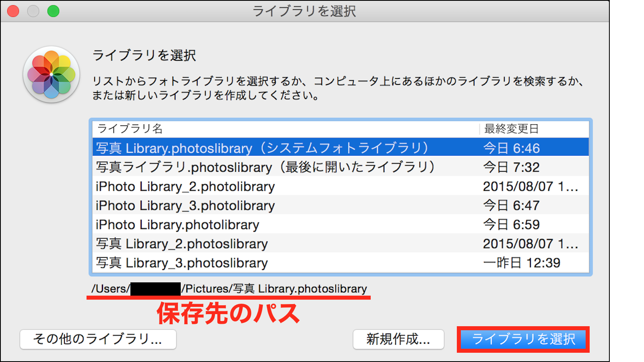Pick the 写真 Library_2.photoslibrary row
Image resolution: width=644 pixels, height=362 pixels.
tap(341, 243)
